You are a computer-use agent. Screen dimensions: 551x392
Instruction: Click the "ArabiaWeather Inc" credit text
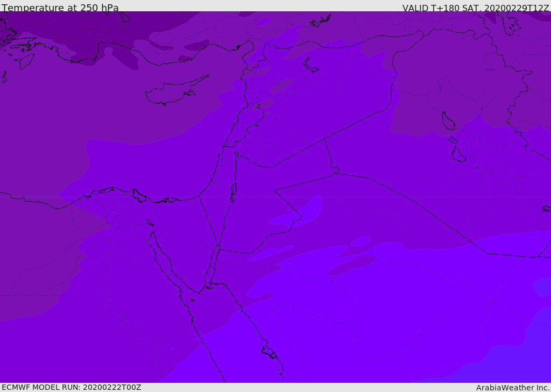[512, 388]
